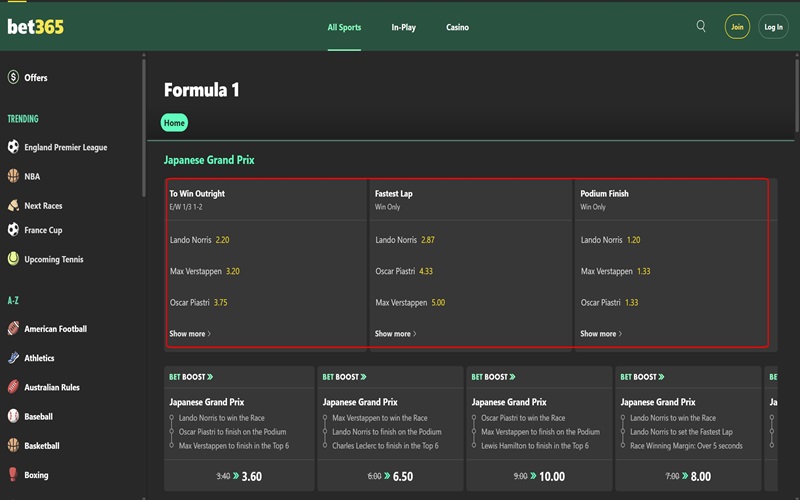800x500 pixels.
Task: Click the Athletics shoe icon
Action: coord(13,358)
